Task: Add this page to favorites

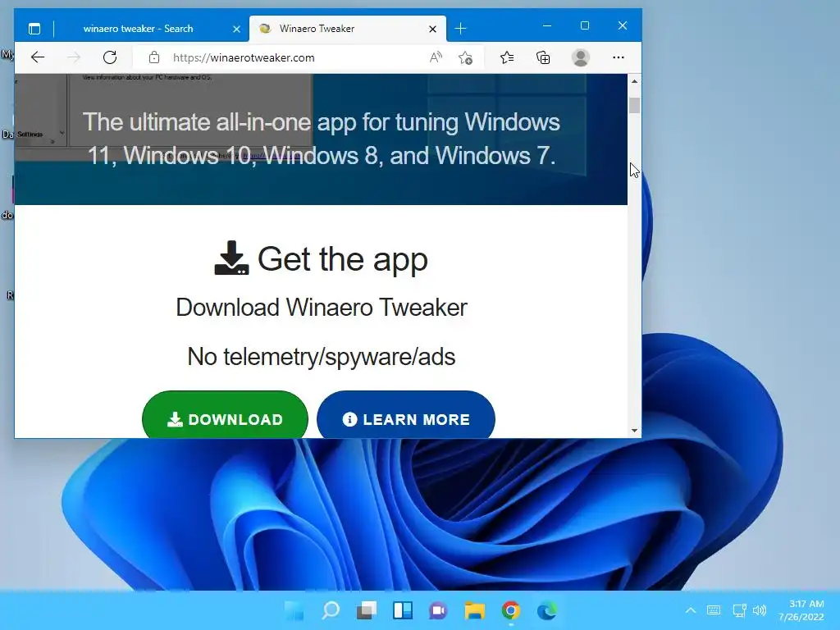Action: [466, 57]
